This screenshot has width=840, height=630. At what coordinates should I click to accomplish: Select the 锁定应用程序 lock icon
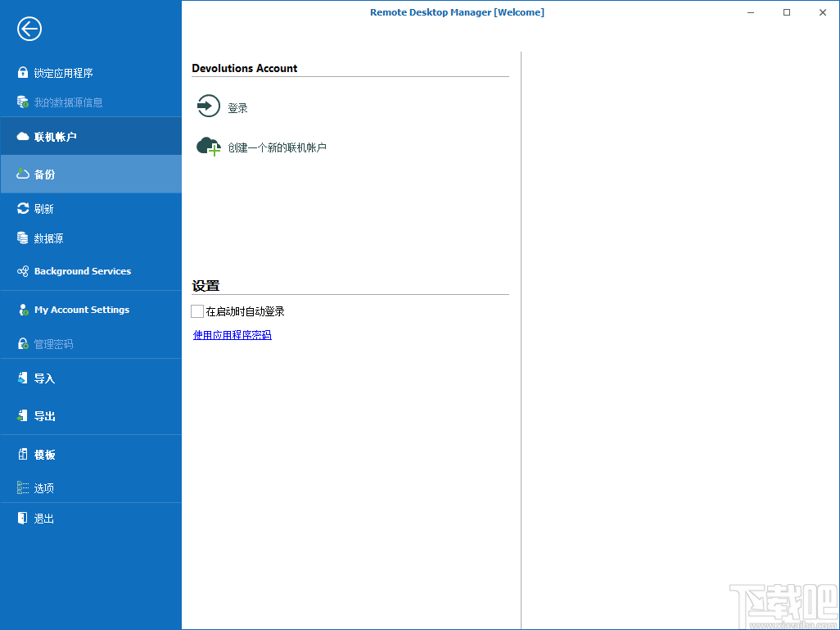[x=23, y=72]
